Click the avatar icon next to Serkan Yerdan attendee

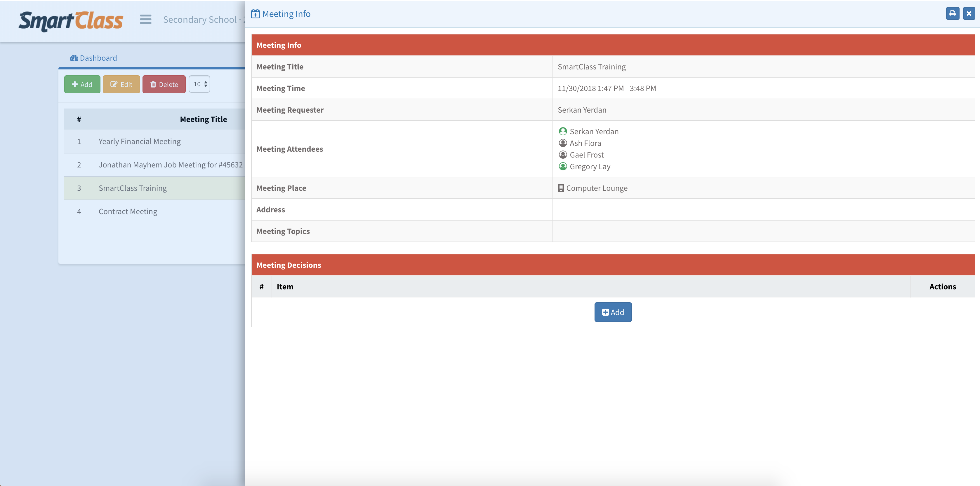[563, 132]
